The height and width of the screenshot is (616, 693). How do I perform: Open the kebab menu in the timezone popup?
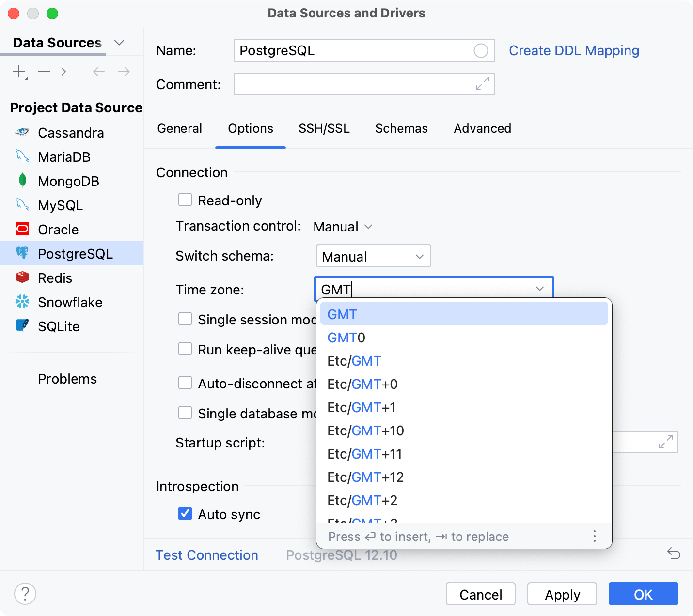(x=594, y=536)
